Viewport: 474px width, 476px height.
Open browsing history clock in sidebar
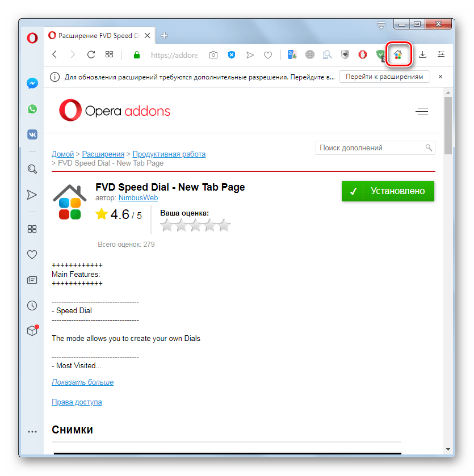coord(32,305)
